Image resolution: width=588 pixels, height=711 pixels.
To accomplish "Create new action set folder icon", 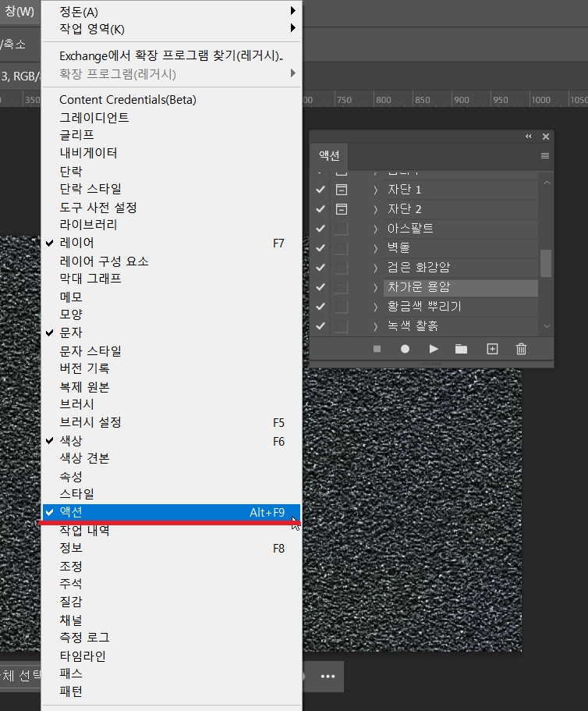I will pyautogui.click(x=461, y=349).
